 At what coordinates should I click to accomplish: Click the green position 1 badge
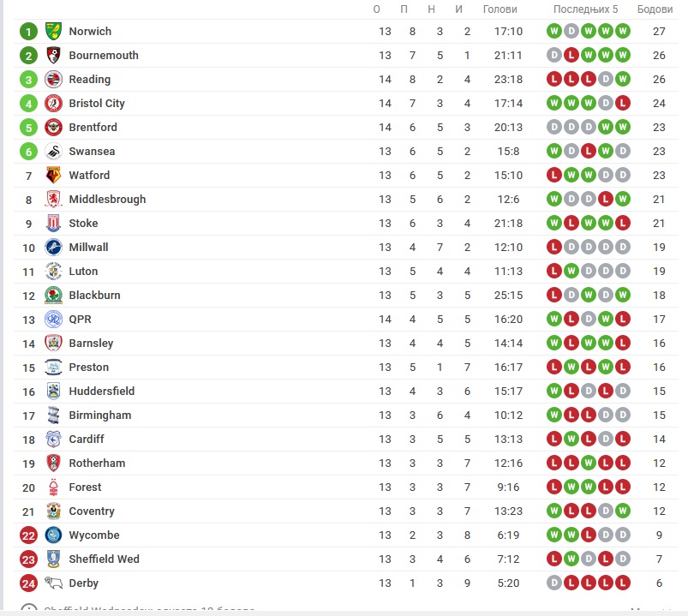[28, 32]
